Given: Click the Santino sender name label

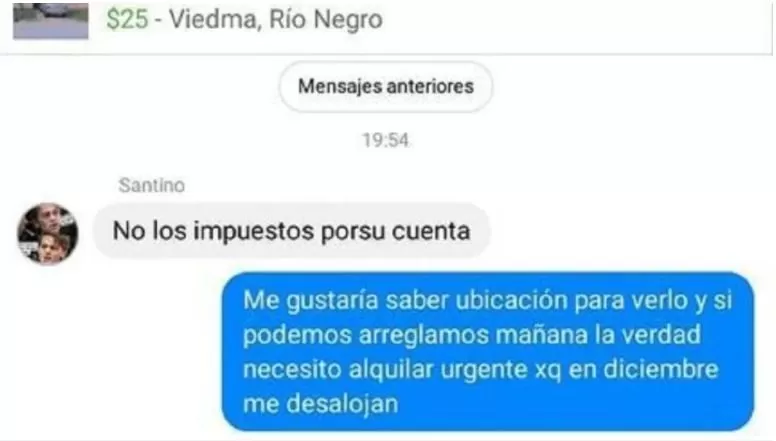Looking at the screenshot, I should click(152, 185).
